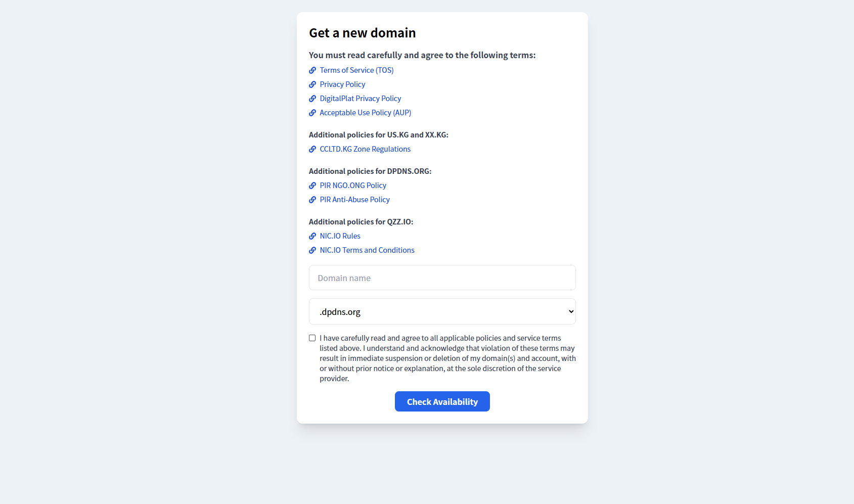The height and width of the screenshot is (504, 854).
Task: Click link icon beside NIC.IO Rules
Action: (312, 236)
